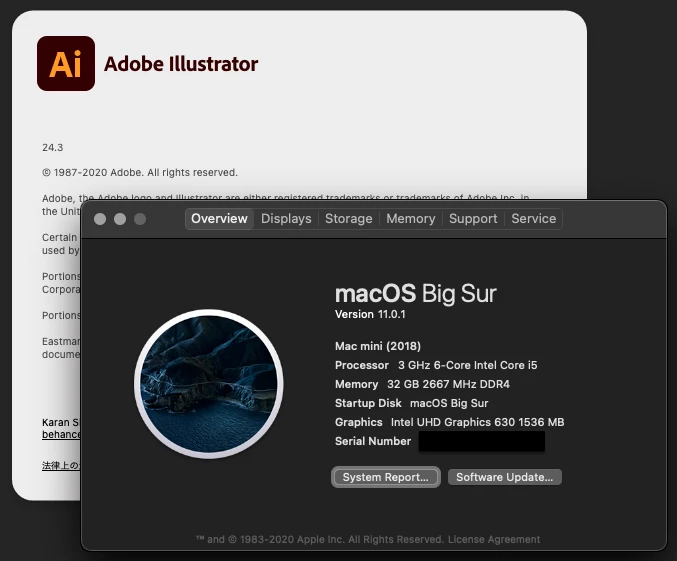
Task: Open the behance link in Illustrator window
Action: tap(61, 434)
